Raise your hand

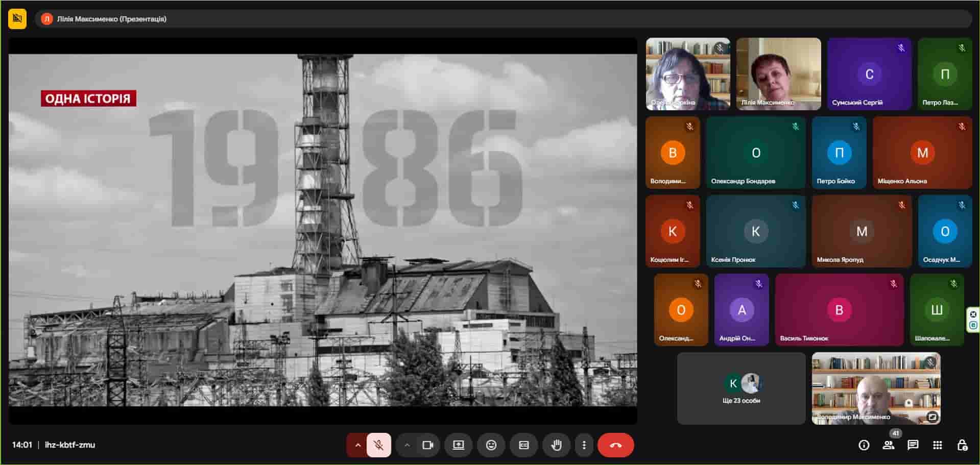pyautogui.click(x=556, y=445)
